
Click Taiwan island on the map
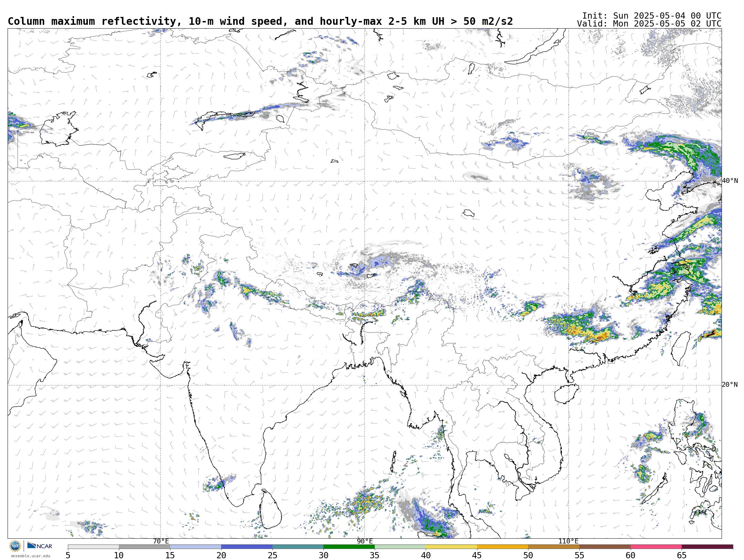point(681,349)
